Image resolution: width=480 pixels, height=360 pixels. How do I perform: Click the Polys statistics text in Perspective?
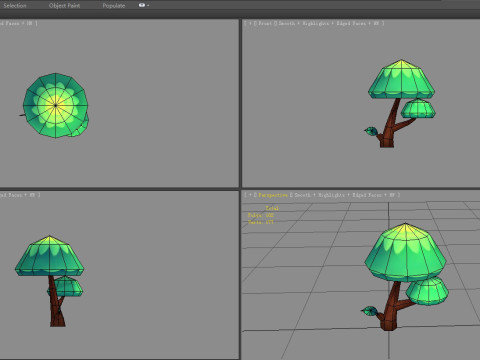tap(261, 215)
